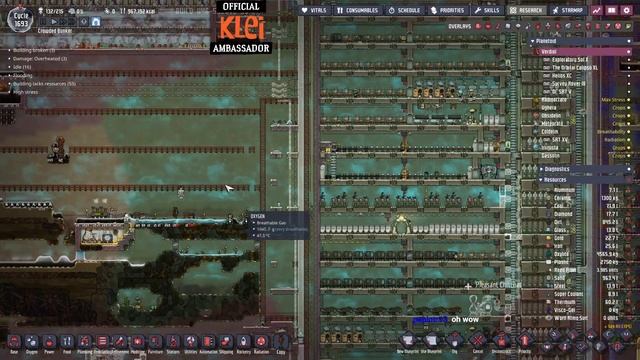The image size is (640, 360).
Task: Select the Copy tool in build bar
Action: 281,343
